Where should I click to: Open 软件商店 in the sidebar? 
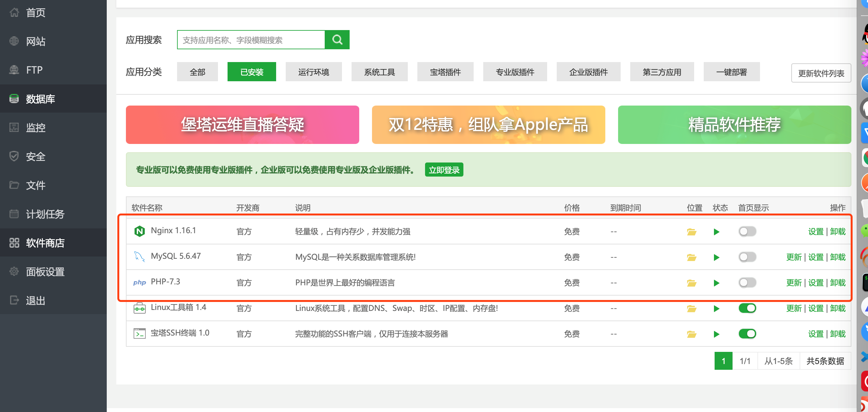(53, 243)
